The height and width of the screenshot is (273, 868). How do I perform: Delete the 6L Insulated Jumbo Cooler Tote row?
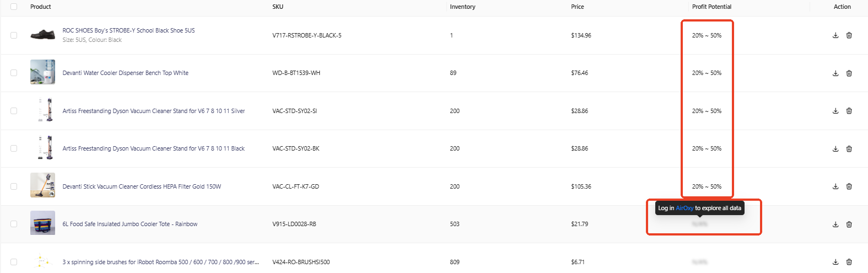[849, 224]
